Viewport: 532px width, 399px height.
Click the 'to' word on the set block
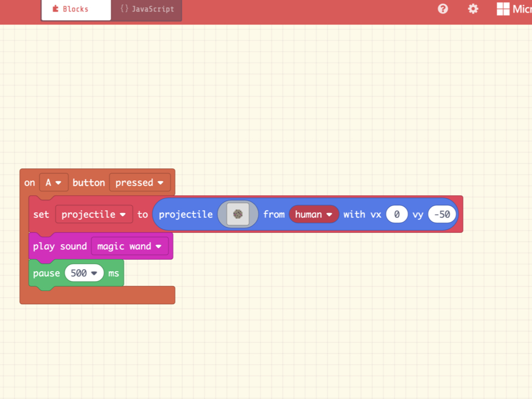pos(142,215)
